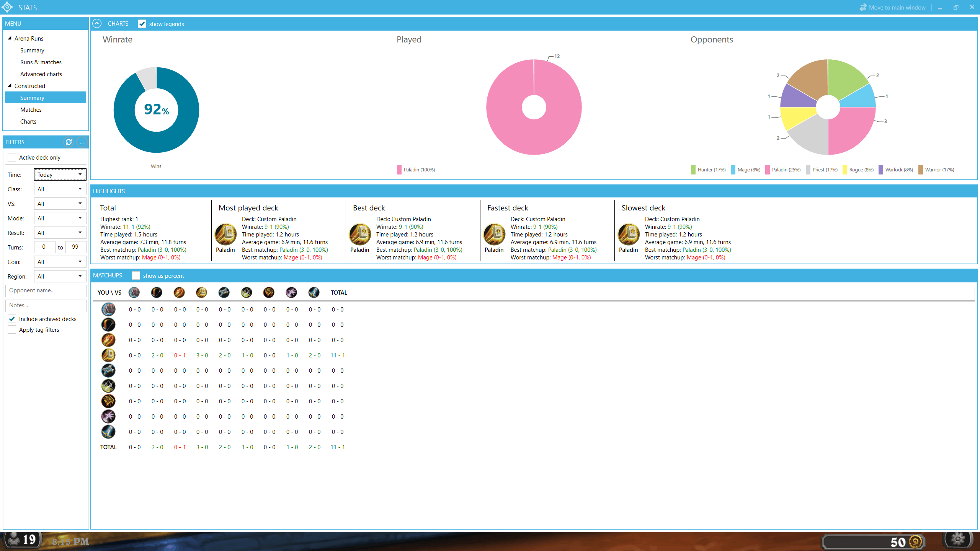Select Matches under Constructed
This screenshot has width=980, height=551.
pos(31,109)
